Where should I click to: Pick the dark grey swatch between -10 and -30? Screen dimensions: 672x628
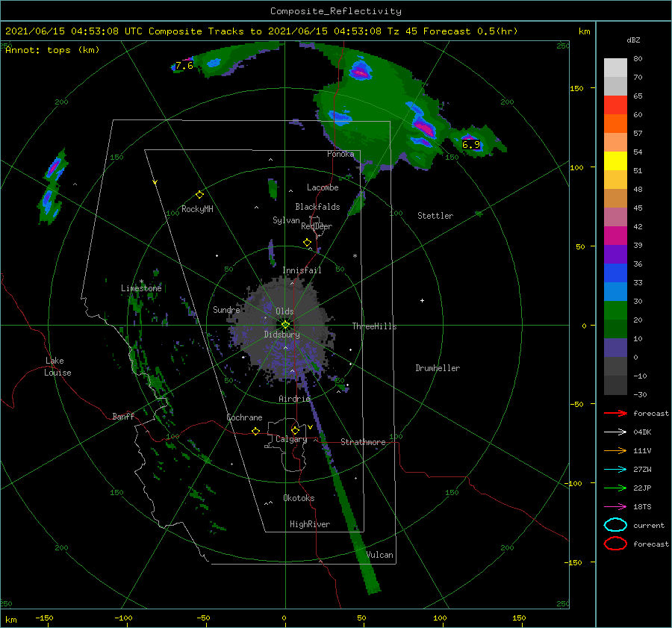coord(615,385)
